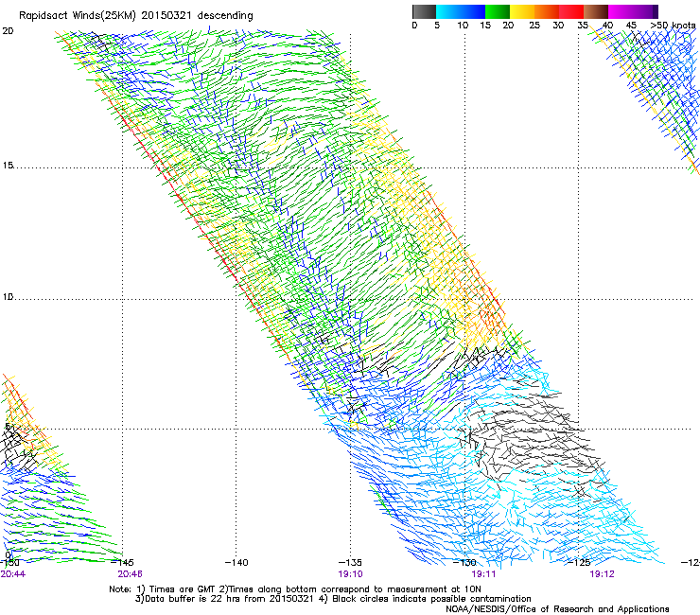Click the orange 25-30 knots color swatch
This screenshot has height=615, width=700.
point(547,11)
